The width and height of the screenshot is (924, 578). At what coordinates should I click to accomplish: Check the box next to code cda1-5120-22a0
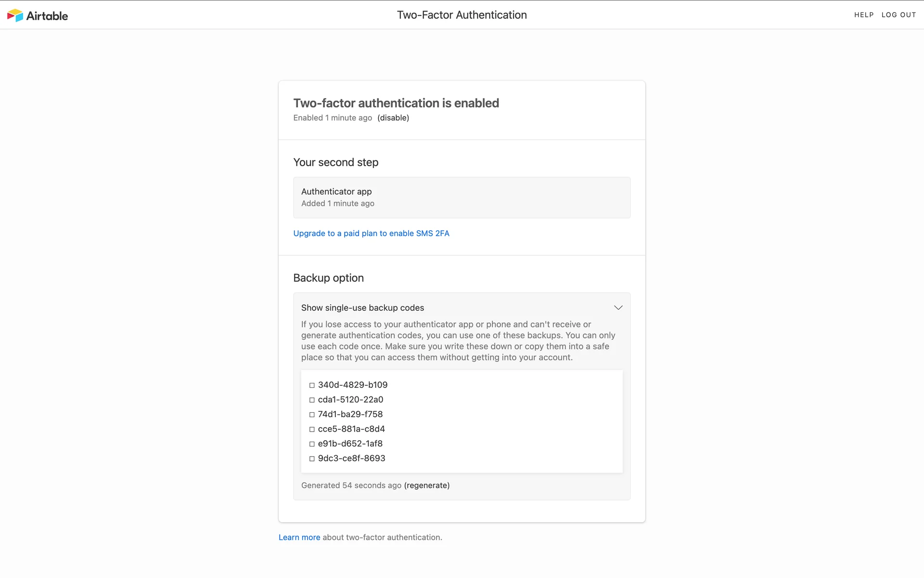pyautogui.click(x=312, y=400)
